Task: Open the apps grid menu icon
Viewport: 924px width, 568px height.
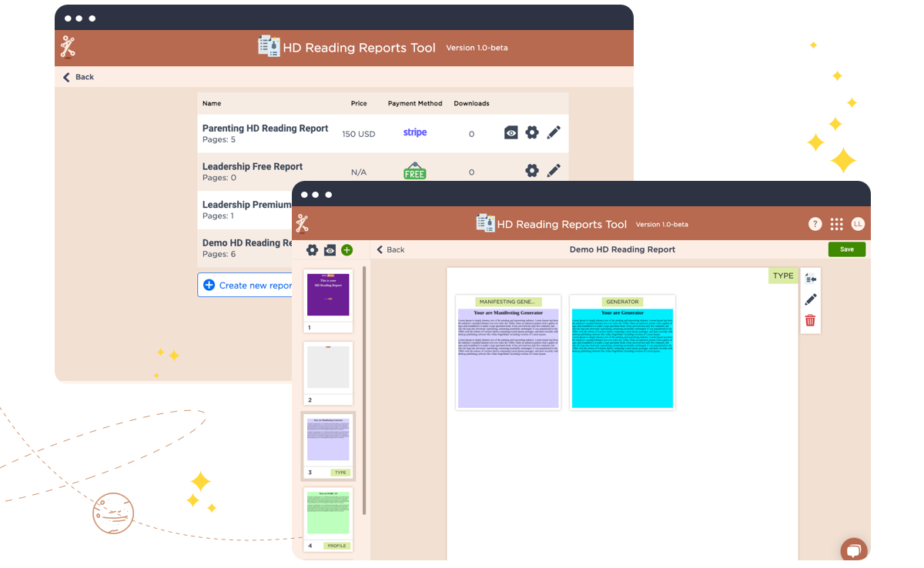Action: tap(837, 224)
